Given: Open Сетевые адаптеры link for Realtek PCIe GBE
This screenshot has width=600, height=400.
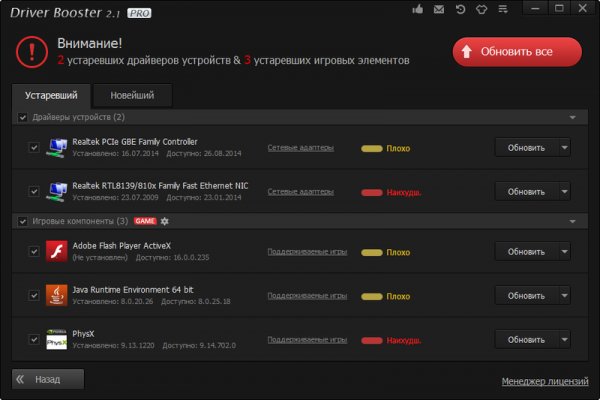Looking at the screenshot, I should tap(301, 148).
